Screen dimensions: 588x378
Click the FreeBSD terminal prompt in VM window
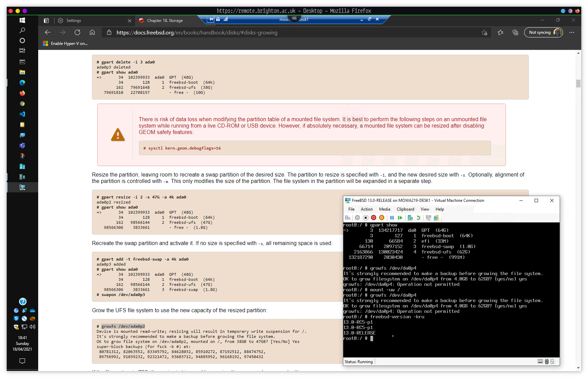click(x=356, y=338)
